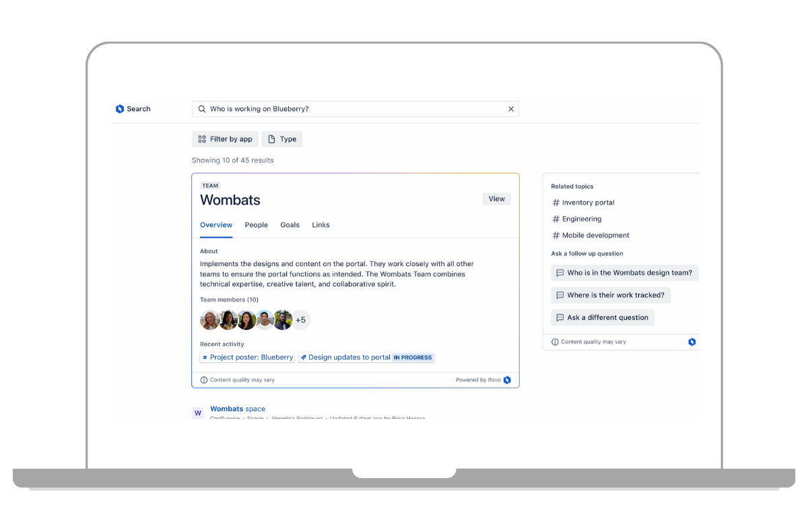Switch to the People tab
This screenshot has height=532, width=808.
pyautogui.click(x=257, y=225)
